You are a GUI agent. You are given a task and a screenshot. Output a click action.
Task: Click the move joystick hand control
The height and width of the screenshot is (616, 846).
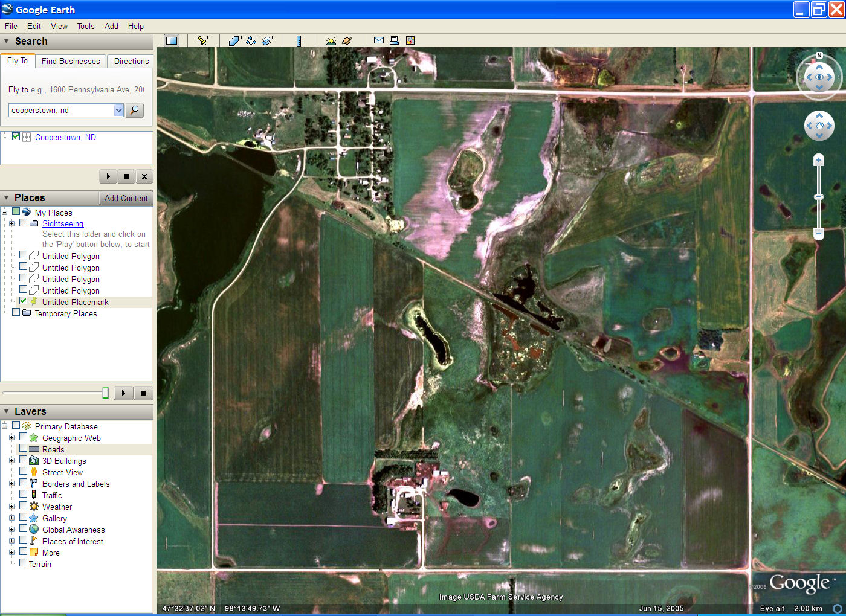click(819, 126)
